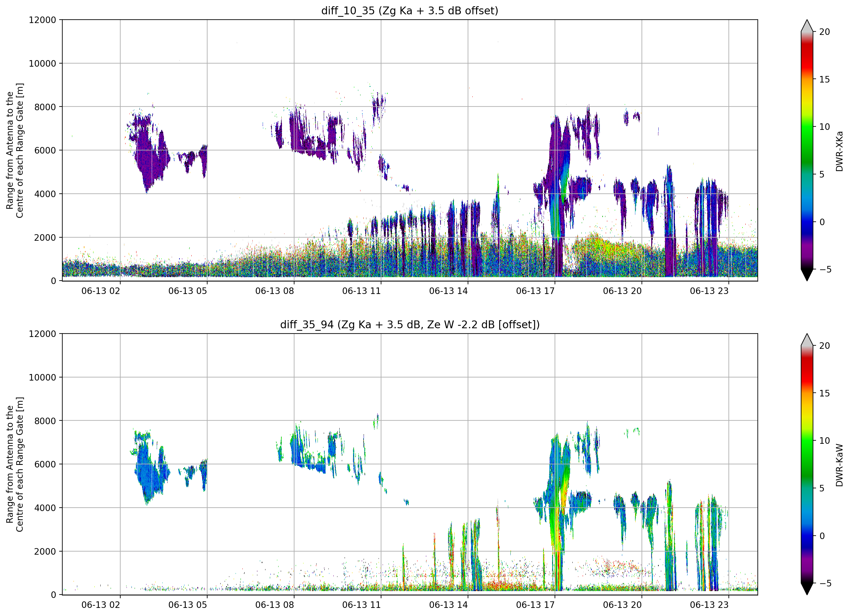Viewport: 850px width, 616px height.
Task: Click the top colorbar upper extend arrow
Action: click(807, 26)
